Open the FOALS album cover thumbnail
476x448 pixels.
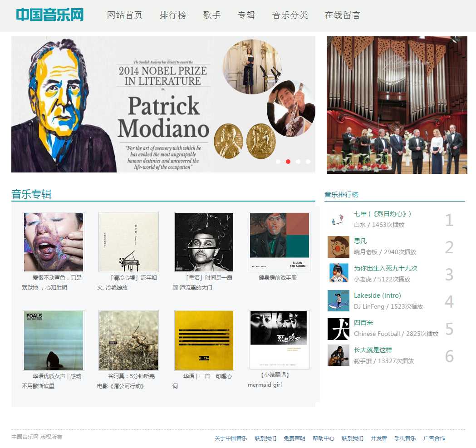click(x=54, y=340)
